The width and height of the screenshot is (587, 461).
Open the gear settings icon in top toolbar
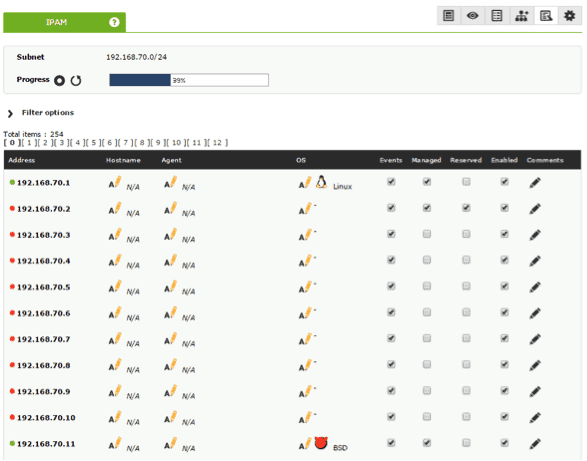tap(570, 16)
